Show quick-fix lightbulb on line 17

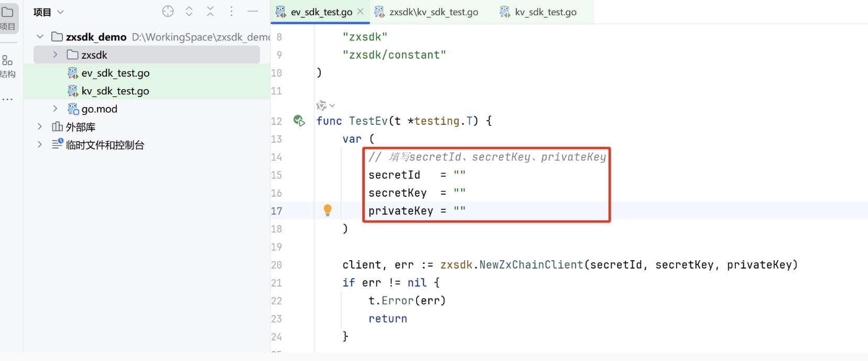click(328, 210)
